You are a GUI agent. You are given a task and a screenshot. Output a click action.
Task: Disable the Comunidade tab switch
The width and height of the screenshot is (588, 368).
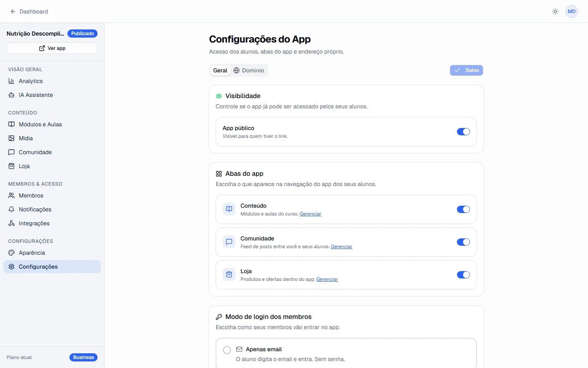(x=463, y=242)
